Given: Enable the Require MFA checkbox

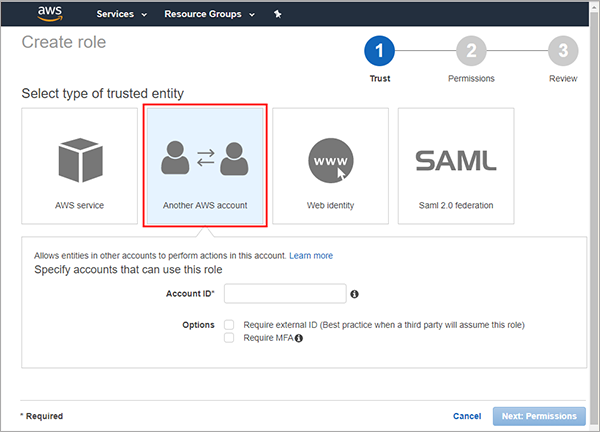Looking at the screenshot, I should pos(229,338).
